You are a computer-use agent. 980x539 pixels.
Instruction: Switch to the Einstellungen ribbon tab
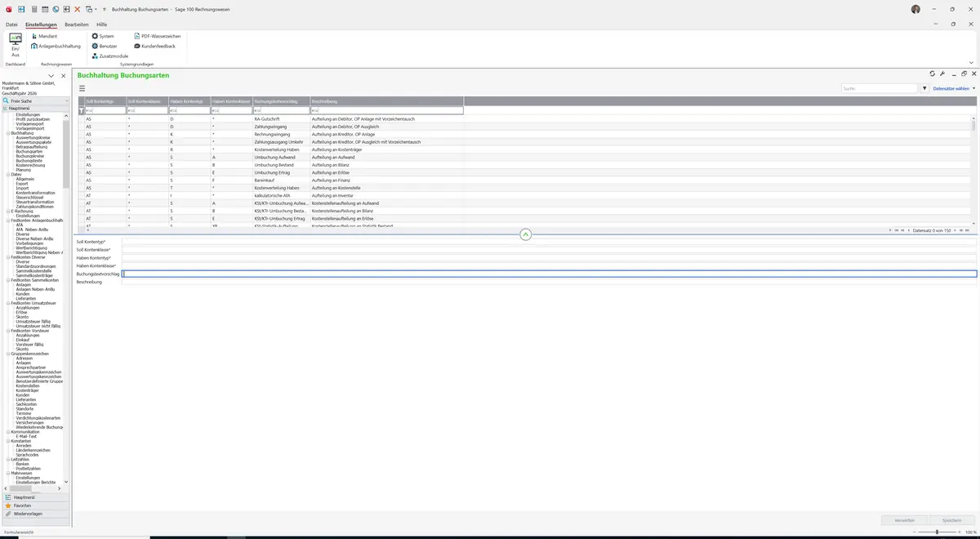[42, 24]
